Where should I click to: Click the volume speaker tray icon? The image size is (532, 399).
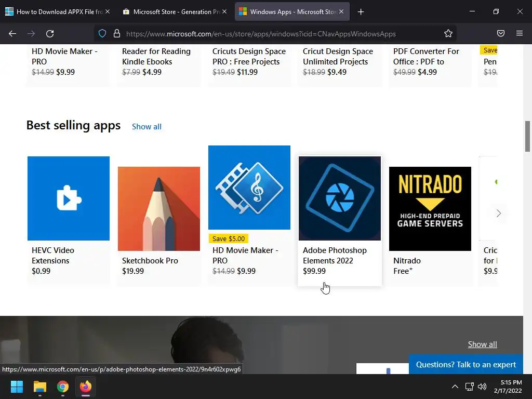pyautogui.click(x=482, y=387)
